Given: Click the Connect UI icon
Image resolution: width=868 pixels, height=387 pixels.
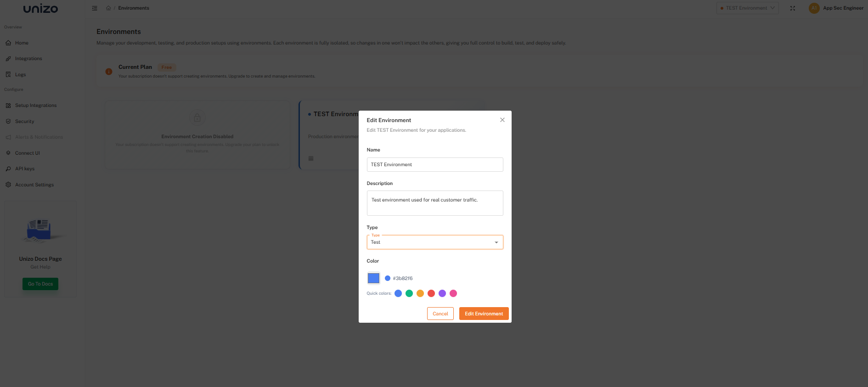Looking at the screenshot, I should [x=8, y=153].
